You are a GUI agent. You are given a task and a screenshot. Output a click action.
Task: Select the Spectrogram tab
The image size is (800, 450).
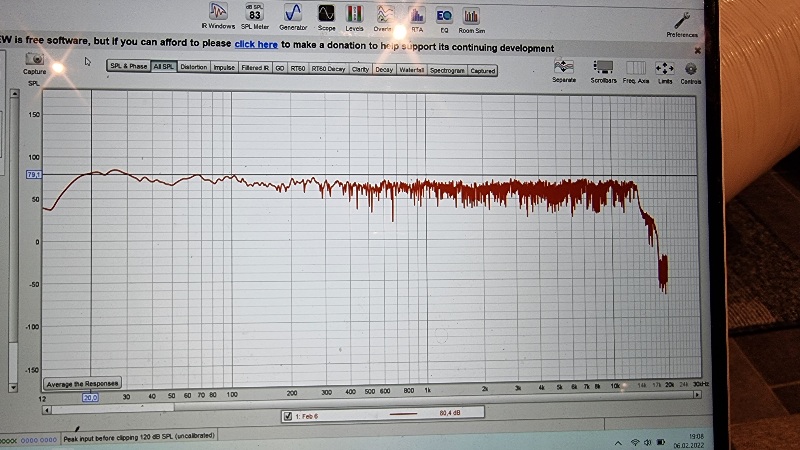coord(447,69)
